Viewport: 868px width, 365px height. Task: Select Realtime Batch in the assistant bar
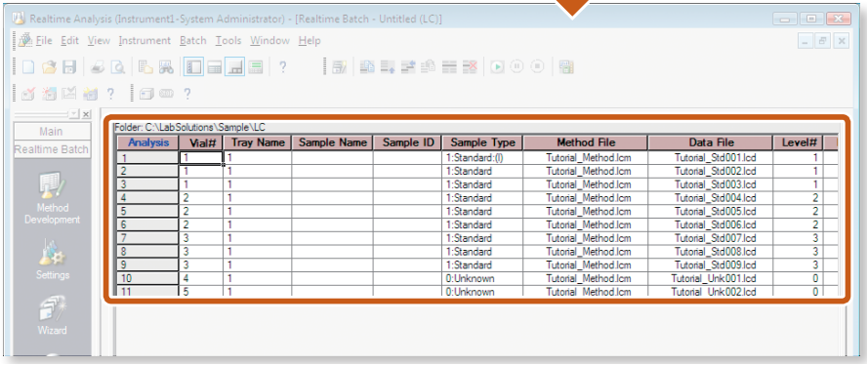(x=52, y=149)
